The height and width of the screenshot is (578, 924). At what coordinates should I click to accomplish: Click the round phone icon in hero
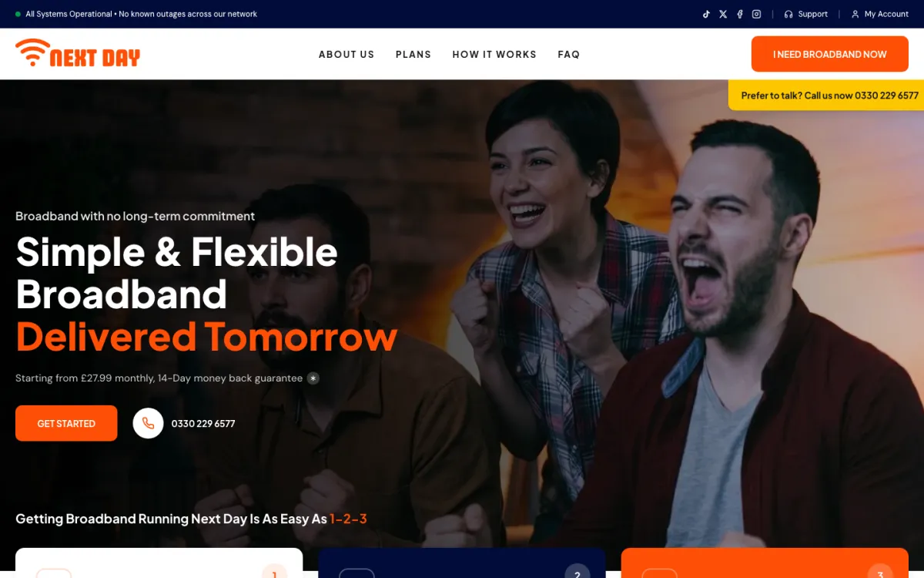[148, 423]
